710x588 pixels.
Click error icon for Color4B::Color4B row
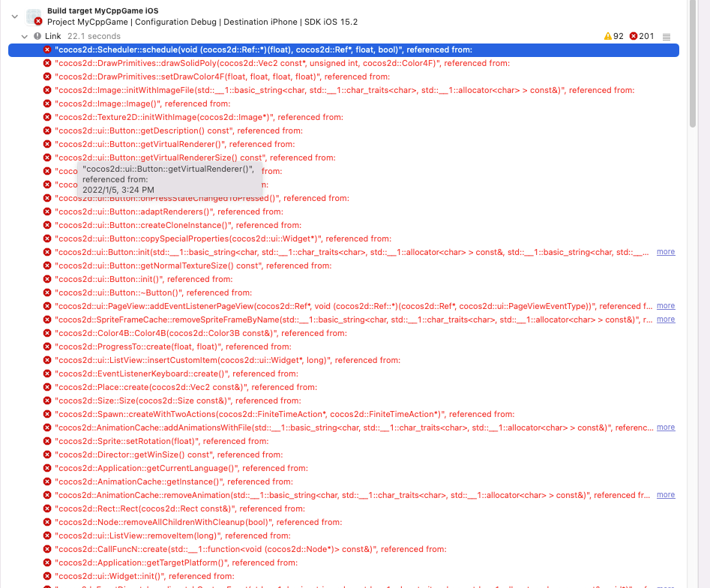tap(47, 333)
